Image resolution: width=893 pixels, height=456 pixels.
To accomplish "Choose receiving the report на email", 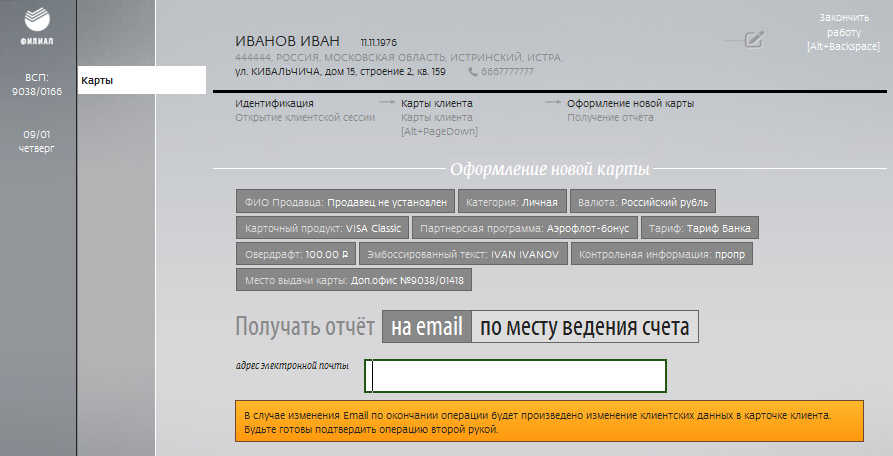I will (x=427, y=327).
